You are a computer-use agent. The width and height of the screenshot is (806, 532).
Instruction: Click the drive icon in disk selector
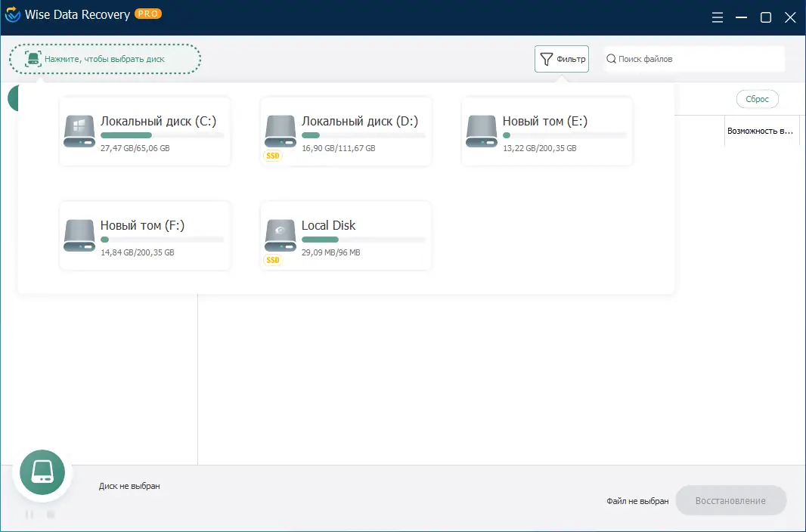33,58
